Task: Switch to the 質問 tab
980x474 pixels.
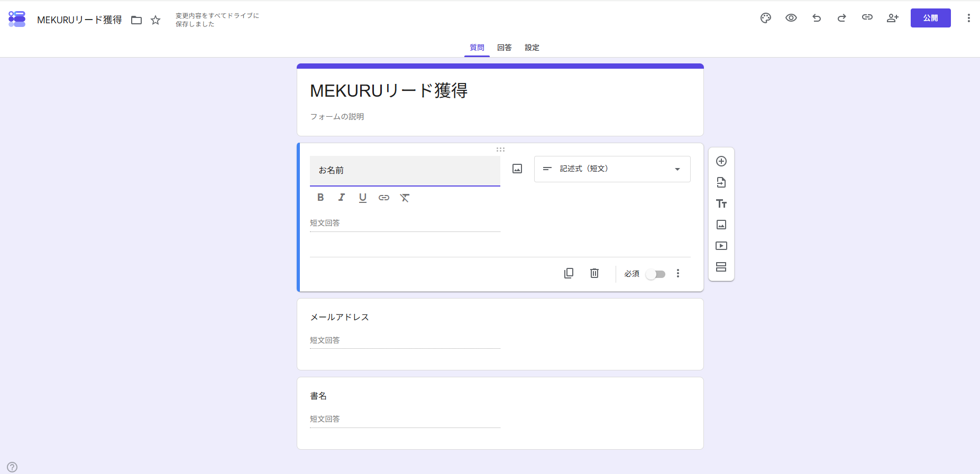Action: click(x=477, y=48)
